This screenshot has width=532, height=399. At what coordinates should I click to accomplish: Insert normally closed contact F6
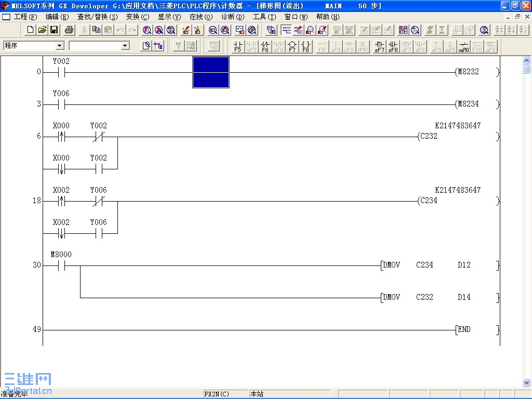coord(265,46)
